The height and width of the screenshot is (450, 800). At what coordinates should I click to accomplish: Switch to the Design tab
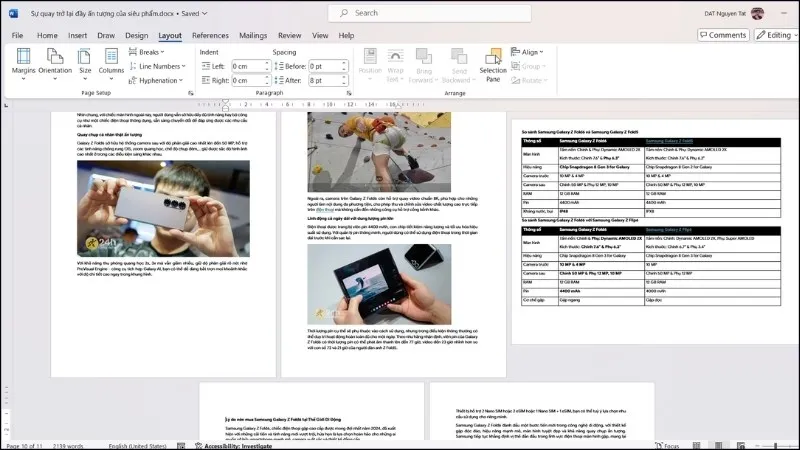click(x=136, y=36)
